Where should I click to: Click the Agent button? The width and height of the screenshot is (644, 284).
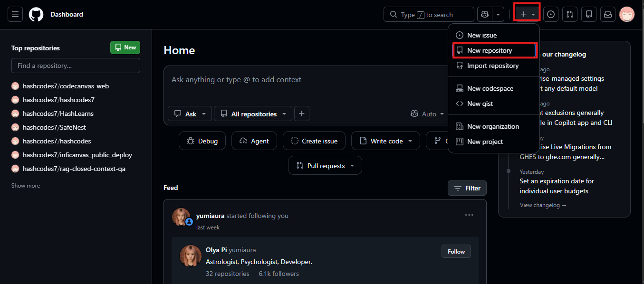(254, 141)
